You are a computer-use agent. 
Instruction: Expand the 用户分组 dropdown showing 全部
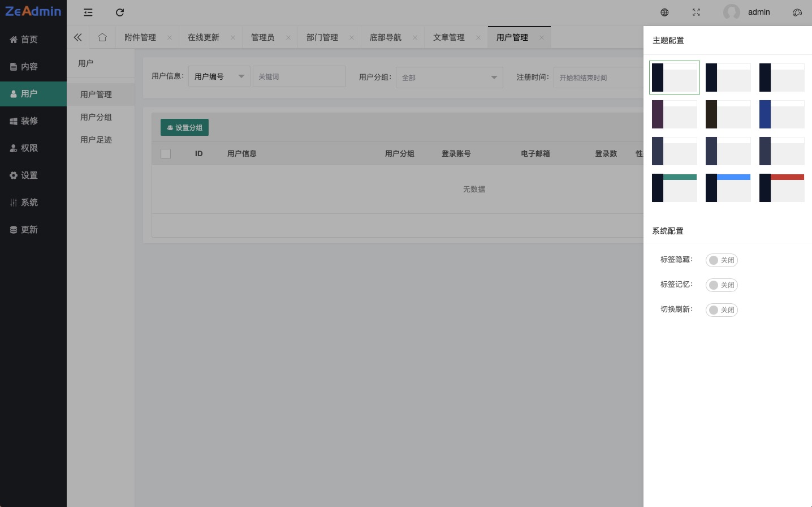coord(449,78)
